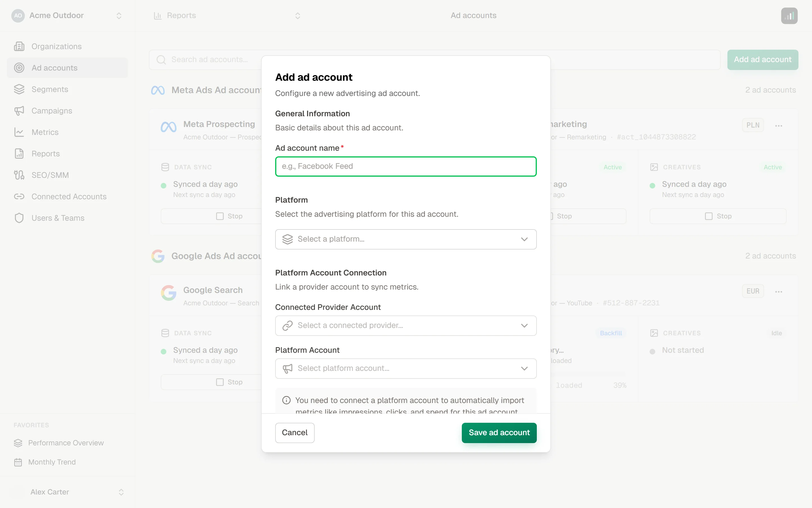
Task: Click Meta Prospecting account title
Action: (219, 124)
